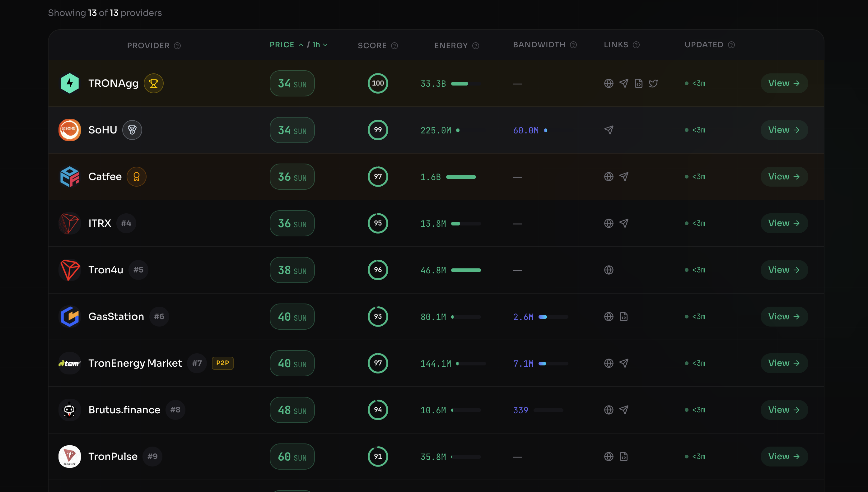868x492 pixels.
Task: Open GasStation website globe icon
Action: tap(609, 316)
